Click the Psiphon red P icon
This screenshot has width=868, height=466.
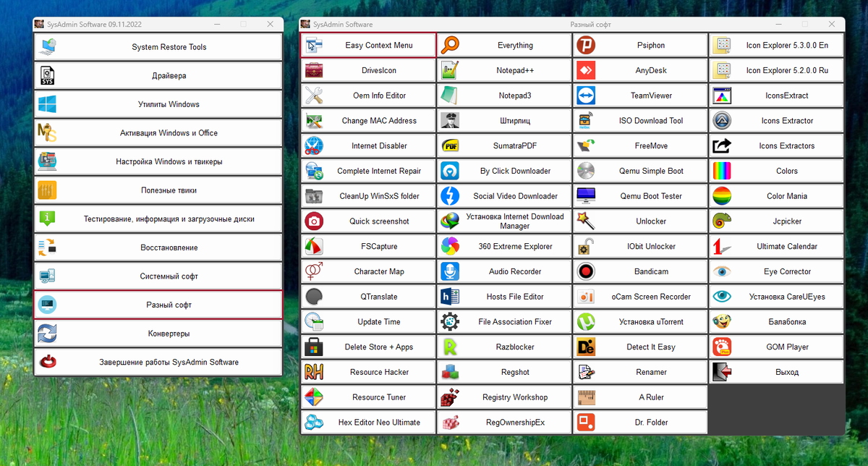click(586, 45)
